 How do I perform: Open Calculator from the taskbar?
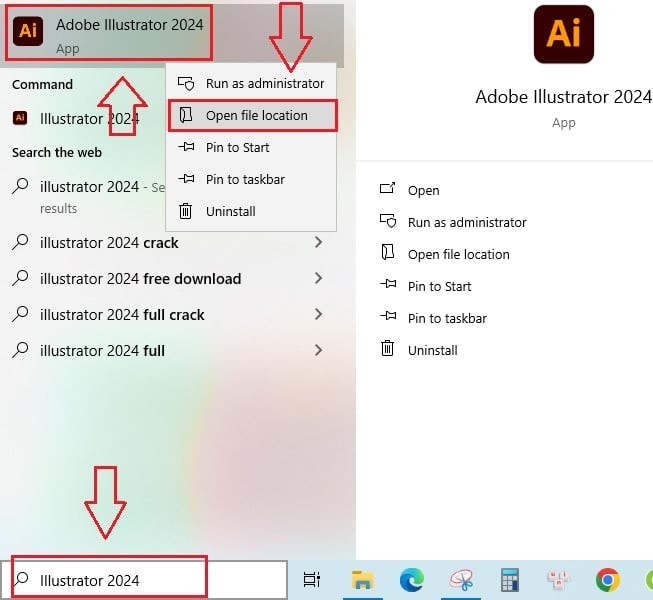point(510,580)
